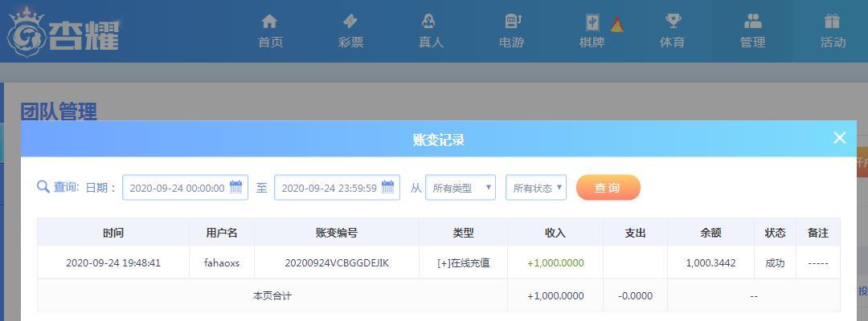The width and height of the screenshot is (868, 321).
Task: Click the search magnifier icon beside 查询
Action: point(43,187)
